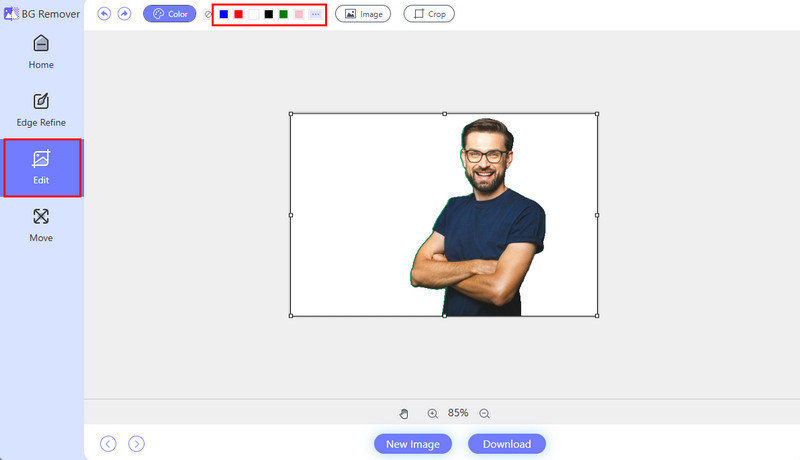Choose the Image background button
The height and width of the screenshot is (460, 800).
coord(363,14)
